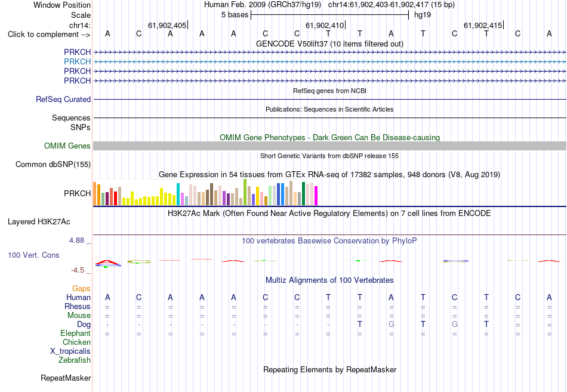Screen dimensions: 567x392
Task: Click the GTEx Gene Expression track title
Action: click(329, 175)
